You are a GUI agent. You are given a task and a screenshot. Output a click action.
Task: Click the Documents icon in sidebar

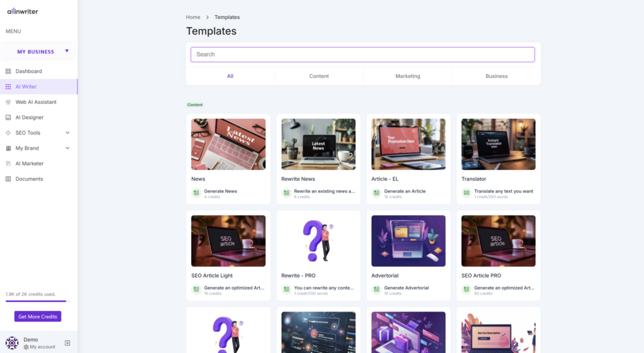pos(8,179)
